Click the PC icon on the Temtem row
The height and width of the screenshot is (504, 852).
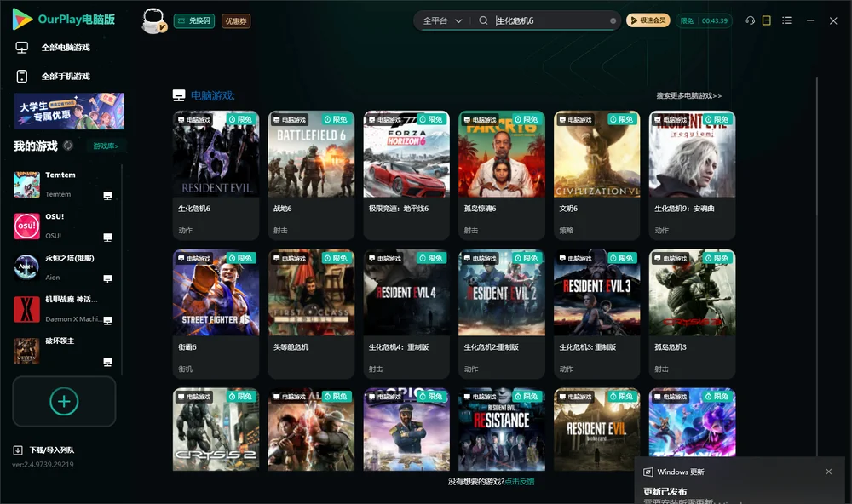(x=107, y=196)
